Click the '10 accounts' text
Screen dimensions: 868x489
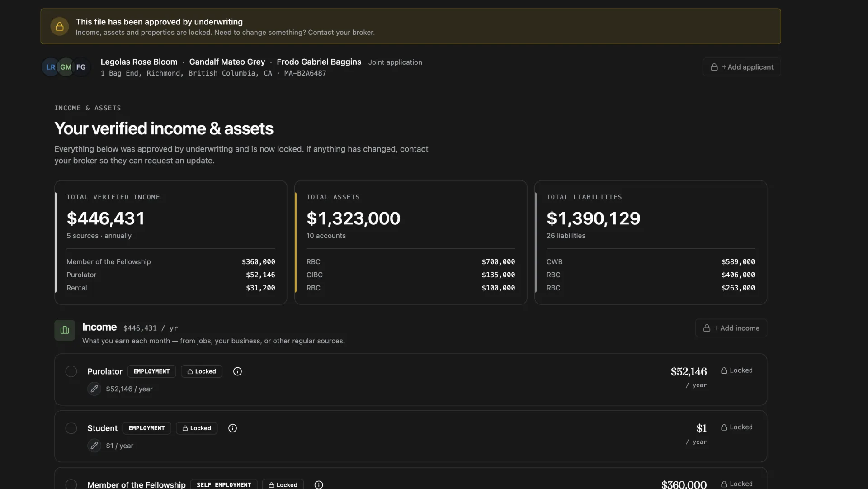(326, 236)
